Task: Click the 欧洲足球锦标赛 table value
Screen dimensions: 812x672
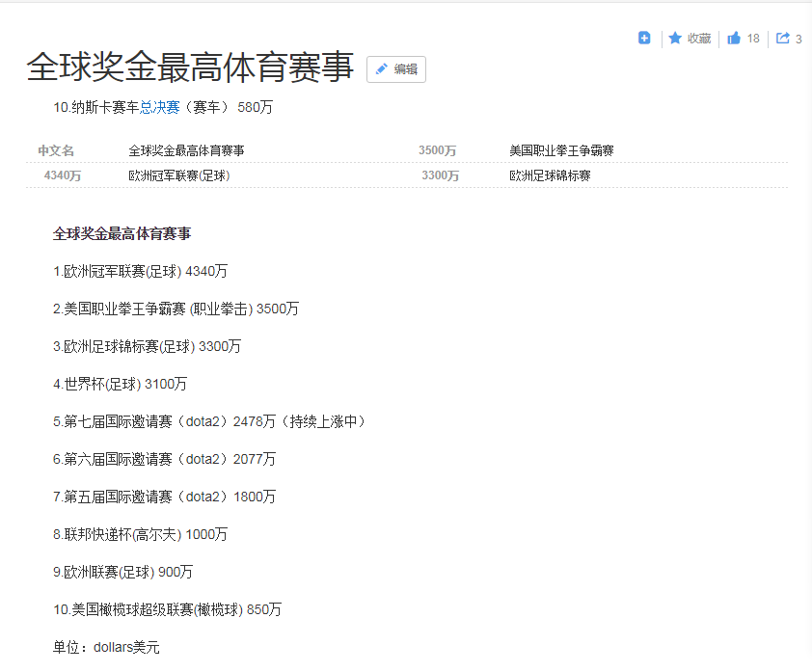Action: pyautogui.click(x=550, y=175)
